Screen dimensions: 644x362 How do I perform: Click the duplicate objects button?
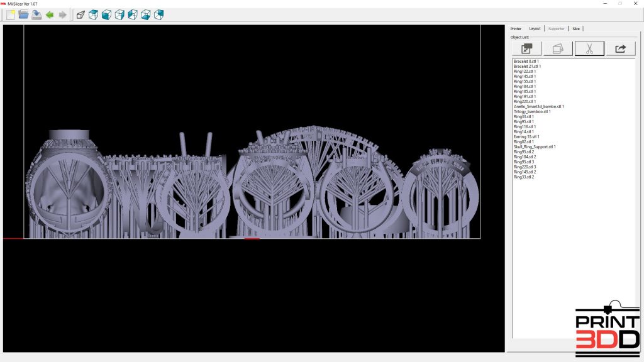(x=558, y=48)
